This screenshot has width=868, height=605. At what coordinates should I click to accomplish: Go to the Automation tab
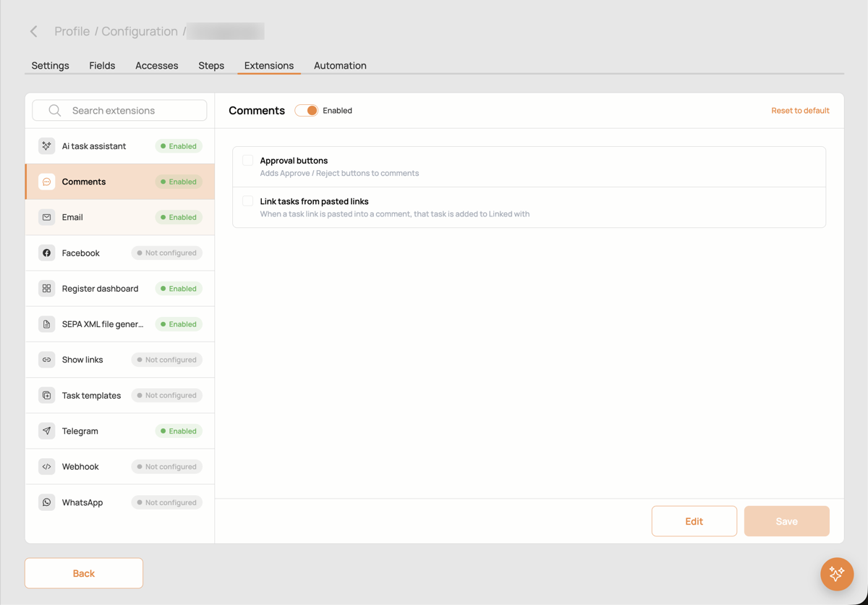[340, 65]
